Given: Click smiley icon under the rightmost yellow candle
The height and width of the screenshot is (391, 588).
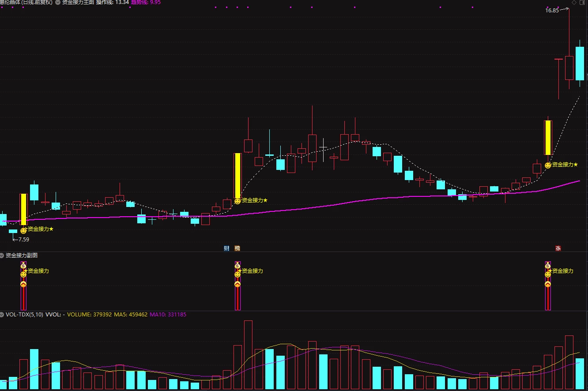Looking at the screenshot, I should (x=548, y=165).
